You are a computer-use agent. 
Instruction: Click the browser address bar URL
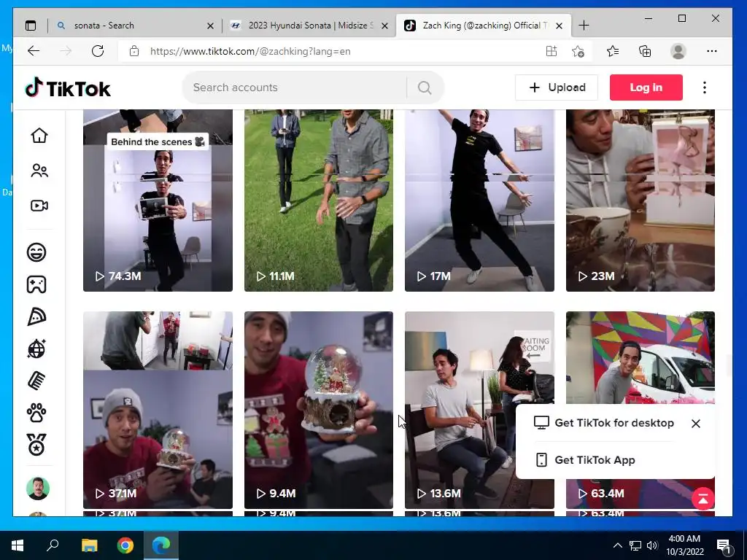(250, 52)
